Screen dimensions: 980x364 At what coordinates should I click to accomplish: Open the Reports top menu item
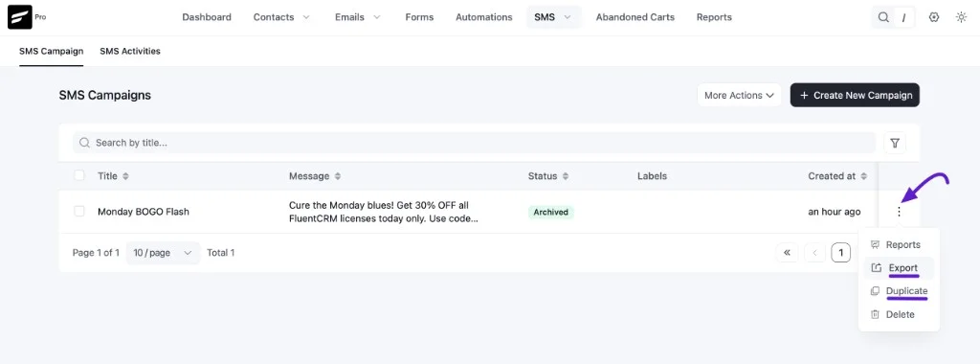pyautogui.click(x=714, y=17)
